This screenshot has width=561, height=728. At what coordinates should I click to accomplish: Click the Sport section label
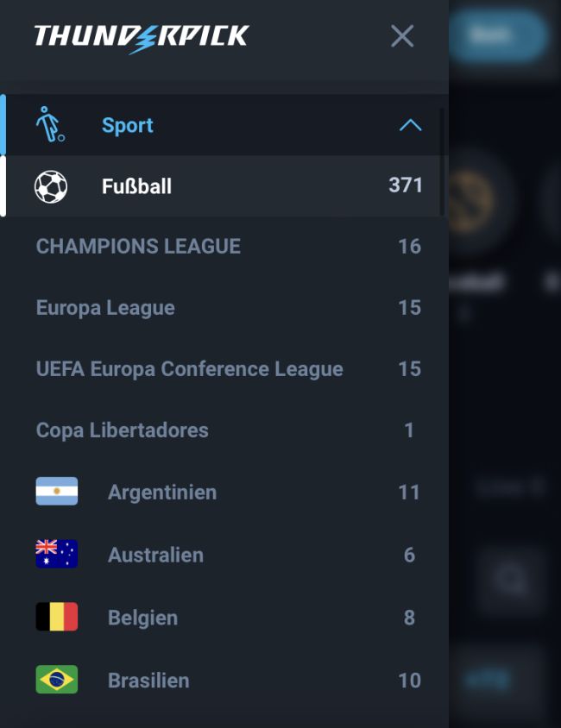128,126
